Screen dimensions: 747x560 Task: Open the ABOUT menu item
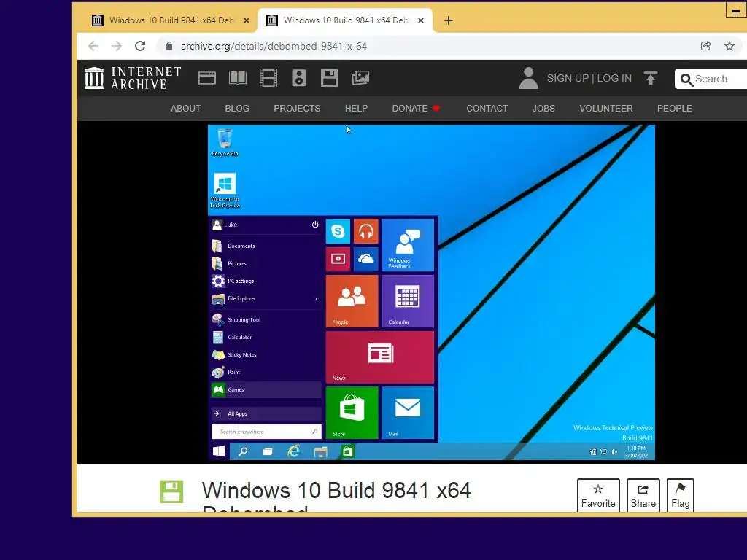185,109
